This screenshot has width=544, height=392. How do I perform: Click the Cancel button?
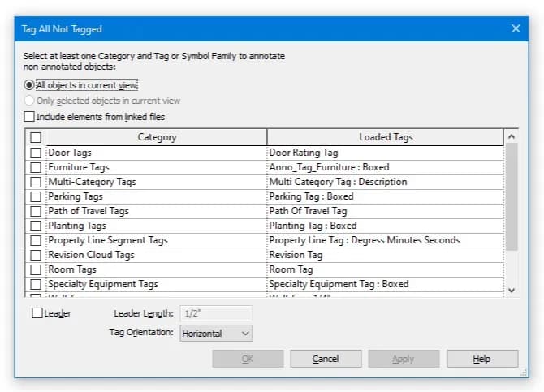[x=326, y=359]
